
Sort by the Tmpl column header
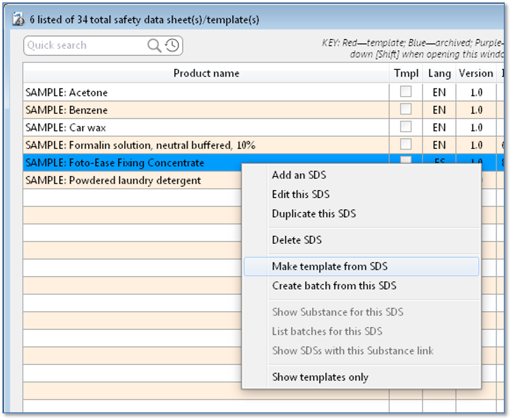pos(406,73)
